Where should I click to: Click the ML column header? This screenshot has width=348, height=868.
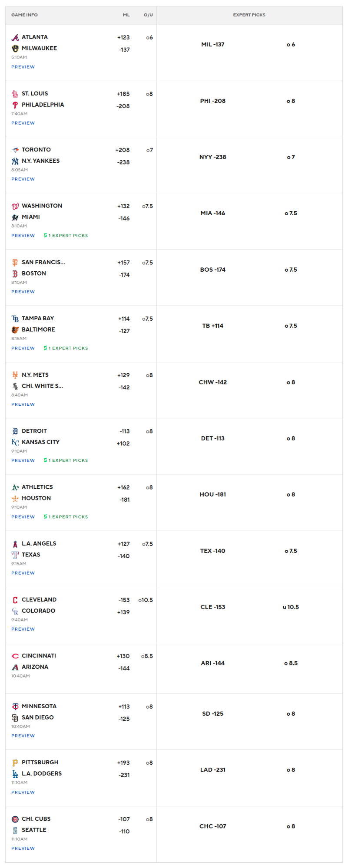(x=126, y=15)
